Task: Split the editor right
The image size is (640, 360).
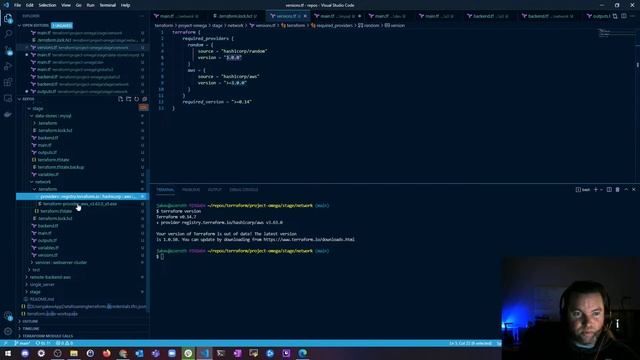Action: (x=624, y=16)
